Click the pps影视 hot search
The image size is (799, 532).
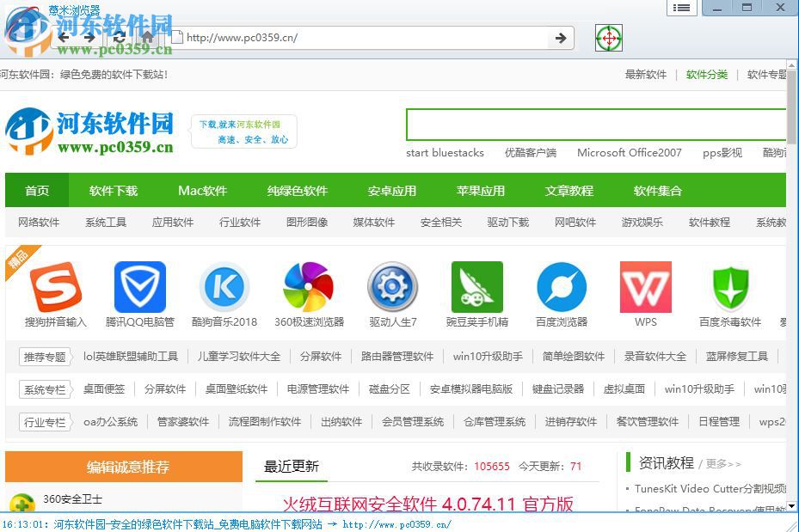[722, 153]
